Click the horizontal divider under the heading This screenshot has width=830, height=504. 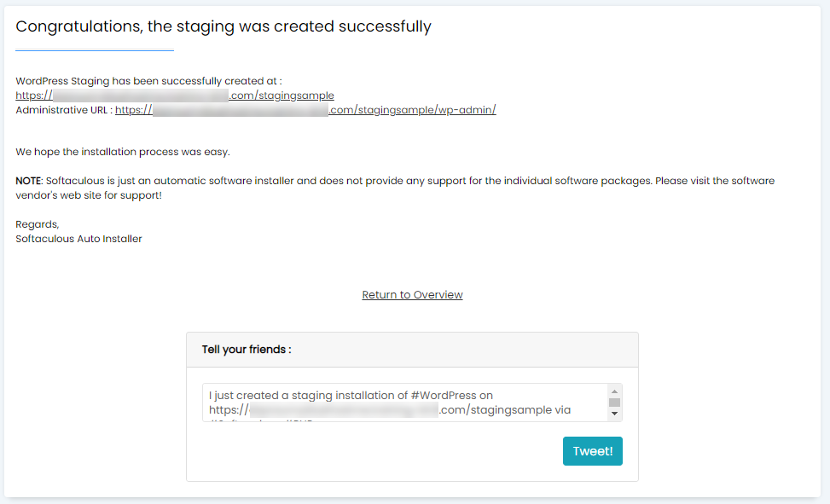95,50
